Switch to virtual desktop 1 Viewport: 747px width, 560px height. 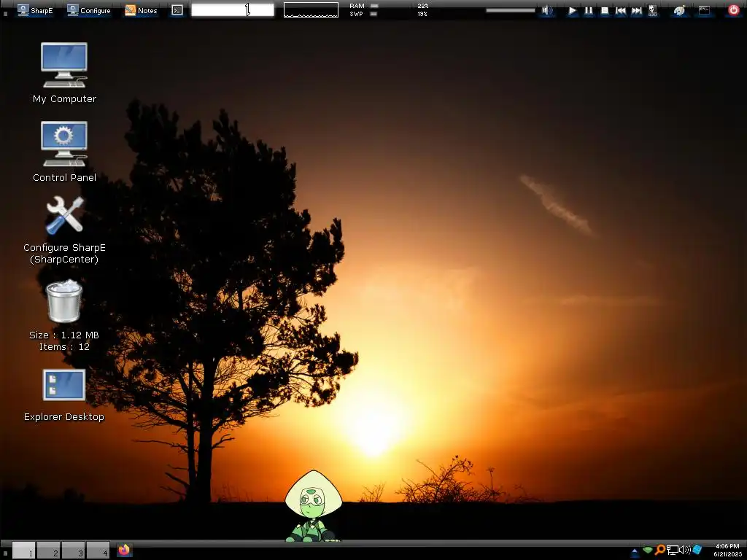pyautogui.click(x=23, y=550)
